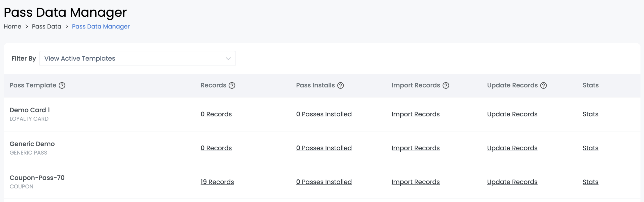Click the Filter By label
The width and height of the screenshot is (644, 202).
click(24, 58)
